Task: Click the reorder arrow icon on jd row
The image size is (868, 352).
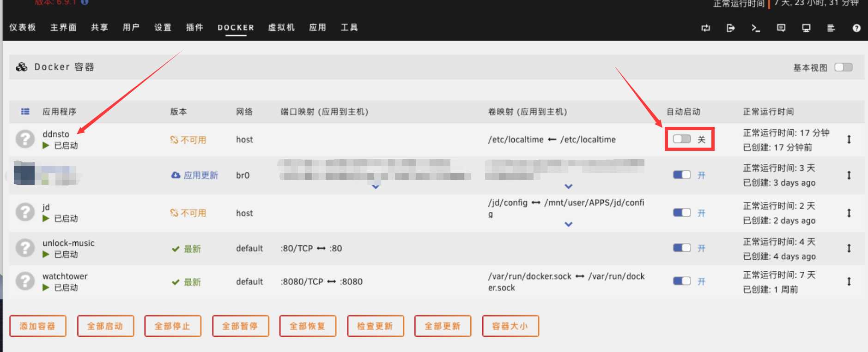Action: [x=849, y=213]
